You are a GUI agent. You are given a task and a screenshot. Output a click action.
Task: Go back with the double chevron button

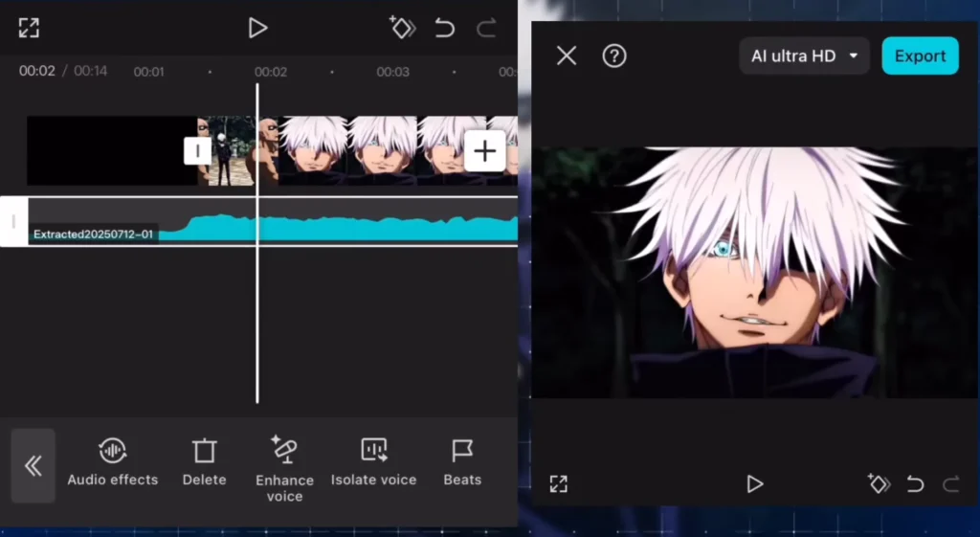click(33, 466)
